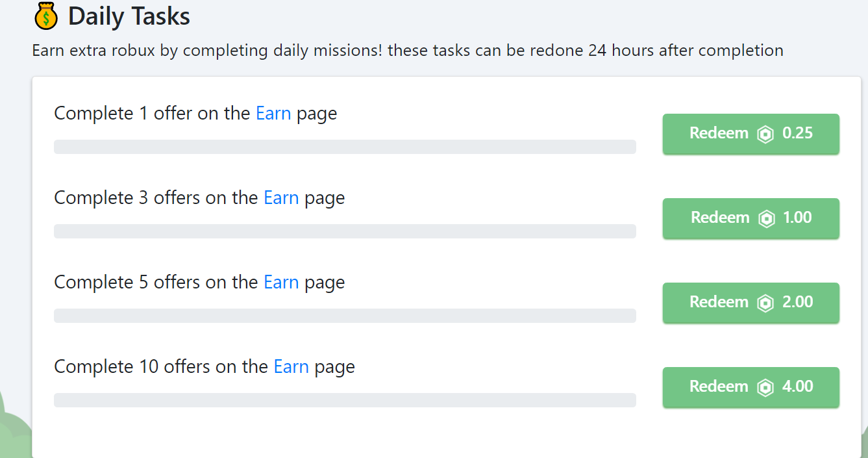
Task: Open the Earn link in the 1 offer task
Action: point(273,113)
